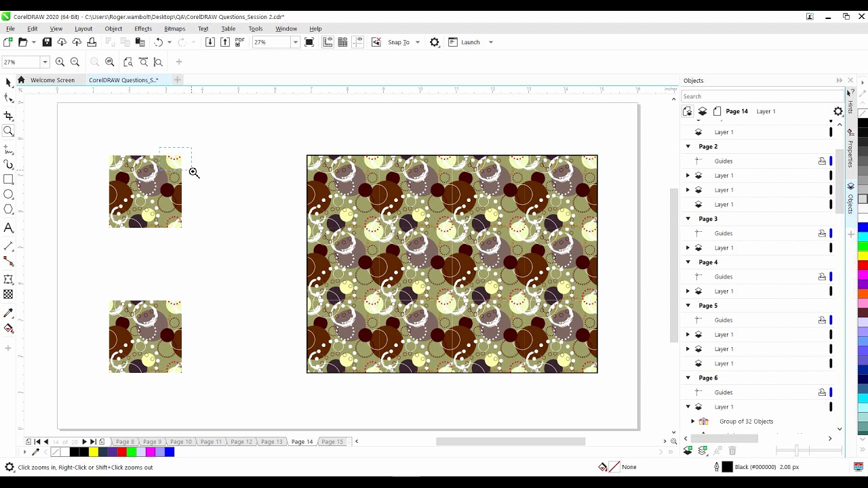Open the Bitmaps menu

point(175,28)
